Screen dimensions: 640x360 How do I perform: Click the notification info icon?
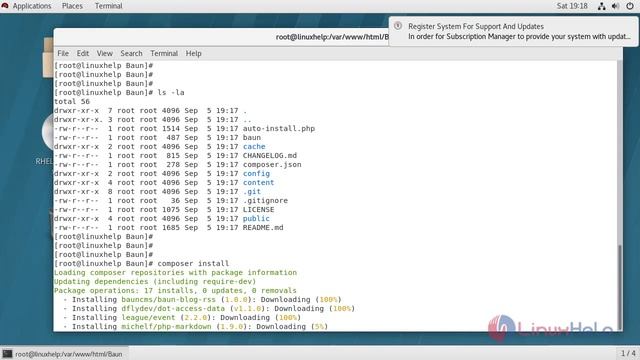398,26
